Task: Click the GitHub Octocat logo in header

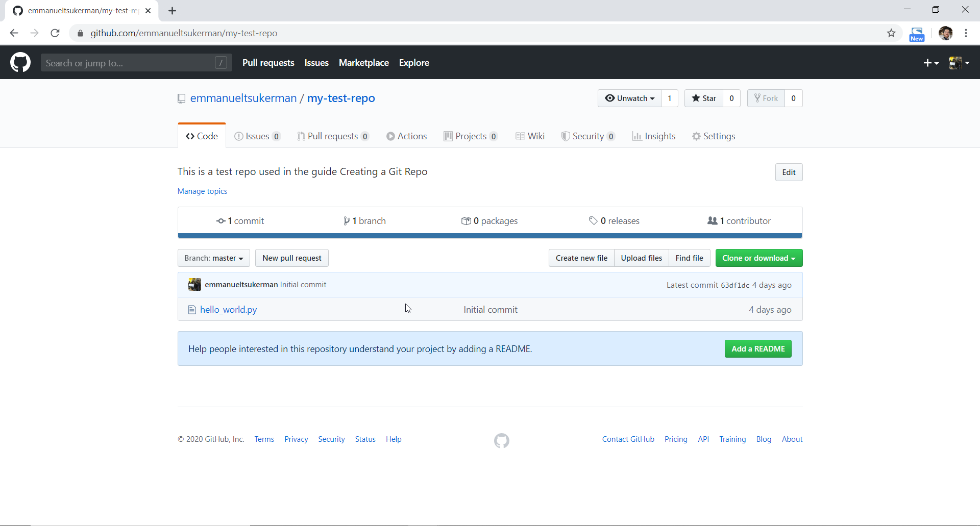Action: [20, 63]
